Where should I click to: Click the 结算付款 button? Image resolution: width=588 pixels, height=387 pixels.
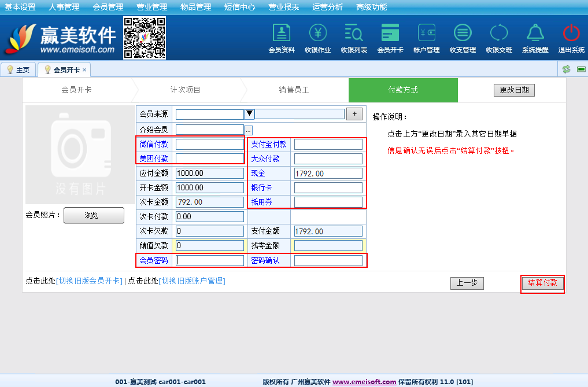(542, 283)
